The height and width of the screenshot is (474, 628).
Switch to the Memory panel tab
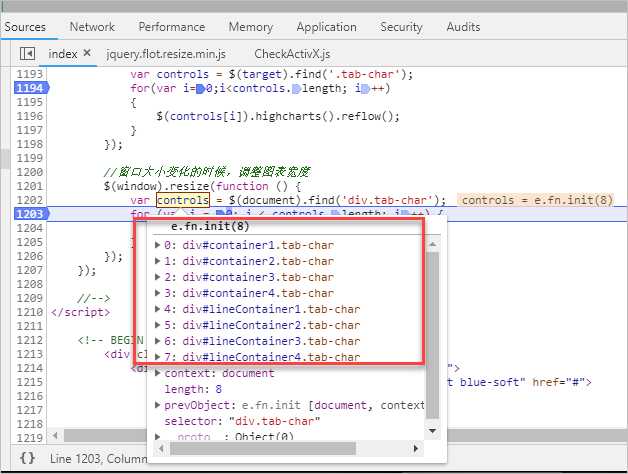tap(251, 27)
